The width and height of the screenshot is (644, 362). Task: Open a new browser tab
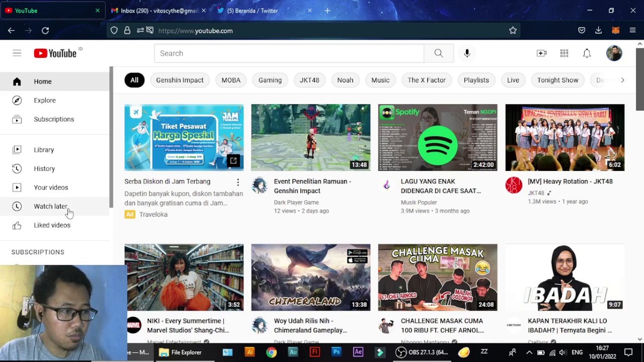(x=328, y=11)
